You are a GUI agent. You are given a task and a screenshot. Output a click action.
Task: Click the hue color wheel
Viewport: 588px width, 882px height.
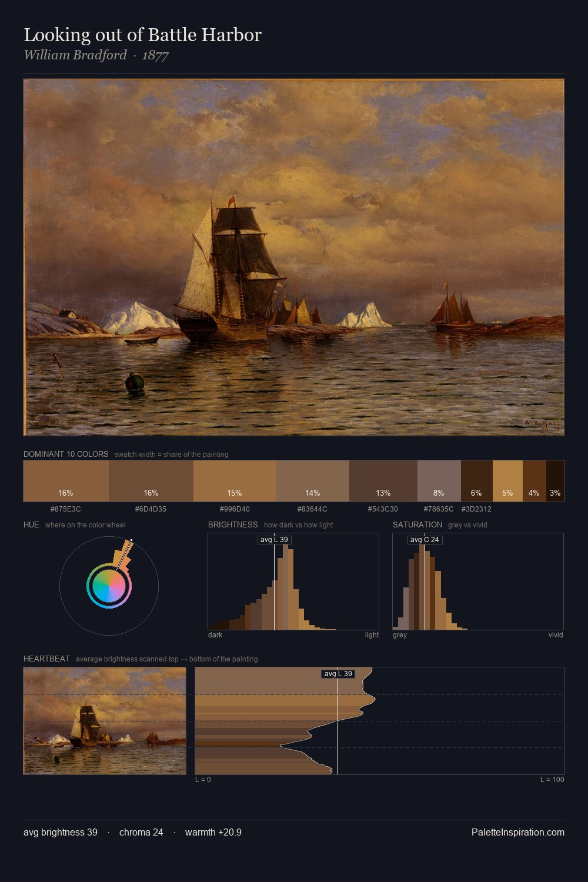click(109, 586)
